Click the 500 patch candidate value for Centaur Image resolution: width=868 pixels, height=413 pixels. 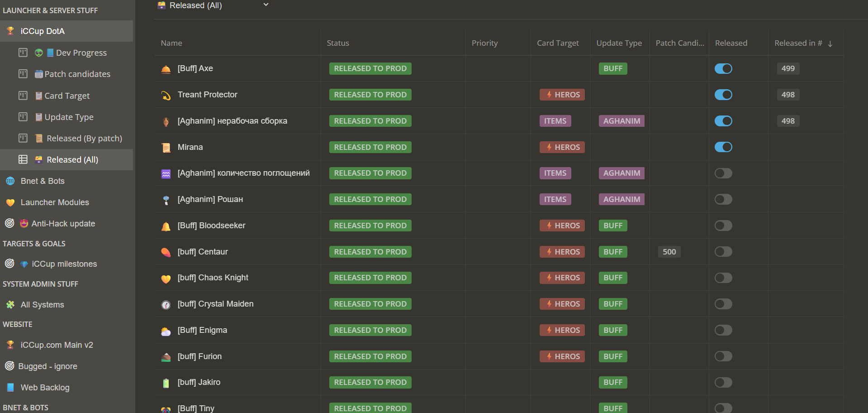(669, 252)
